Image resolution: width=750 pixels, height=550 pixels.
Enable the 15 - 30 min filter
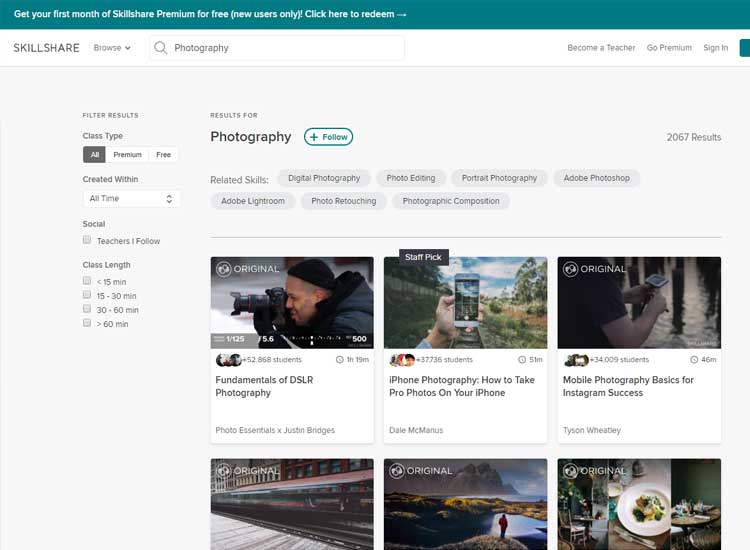pyautogui.click(x=87, y=294)
